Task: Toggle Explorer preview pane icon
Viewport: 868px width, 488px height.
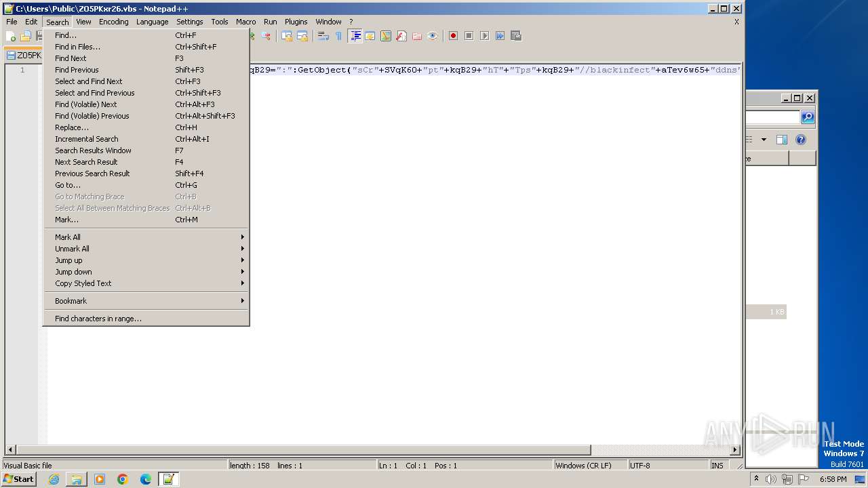Action: click(x=781, y=140)
